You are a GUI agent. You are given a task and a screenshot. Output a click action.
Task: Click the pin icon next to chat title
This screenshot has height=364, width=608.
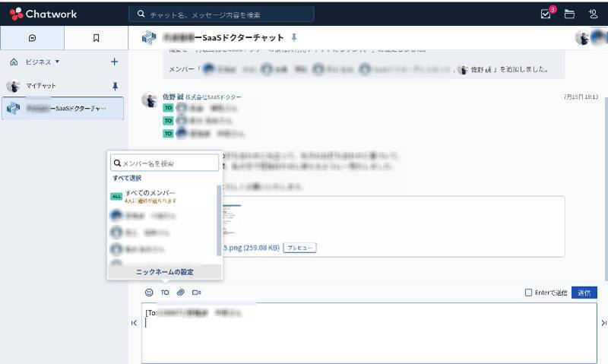point(294,37)
